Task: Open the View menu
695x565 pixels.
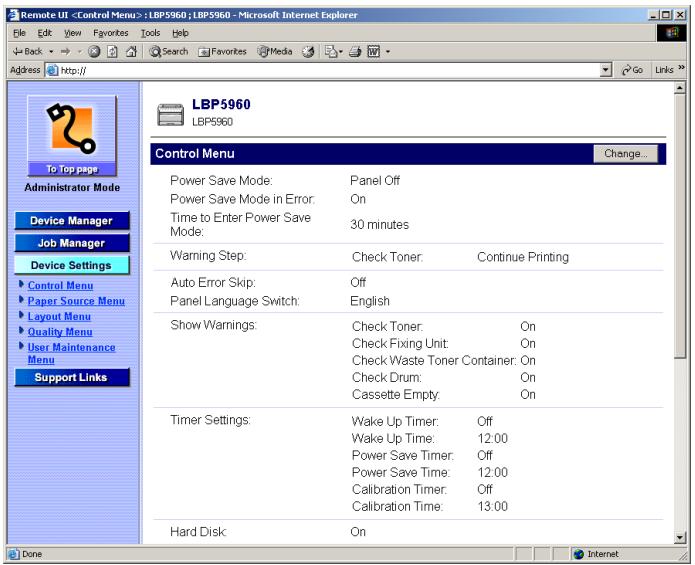Action: pyautogui.click(x=72, y=33)
